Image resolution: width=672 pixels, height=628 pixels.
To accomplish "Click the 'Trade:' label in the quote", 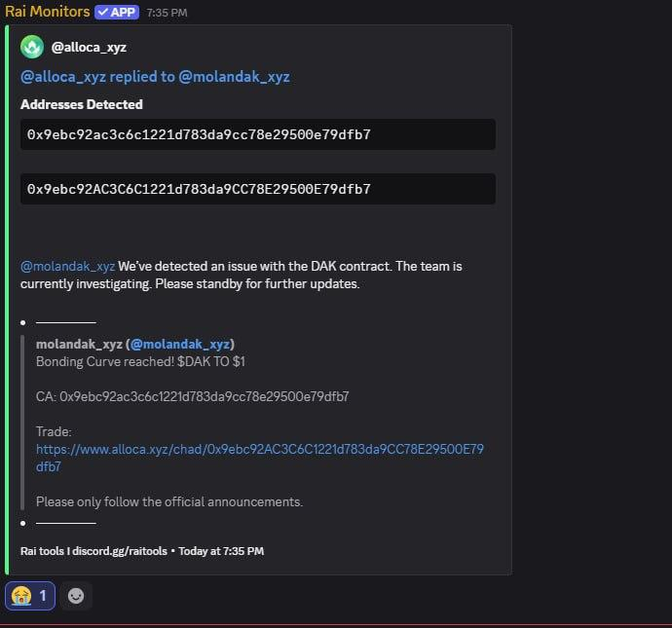I will 54,431.
